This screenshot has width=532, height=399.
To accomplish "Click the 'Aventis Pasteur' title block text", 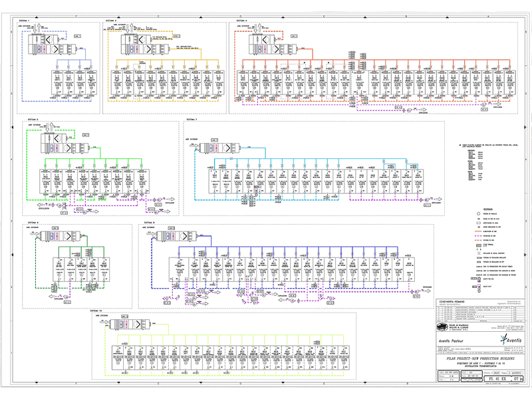I will [x=451, y=342].
